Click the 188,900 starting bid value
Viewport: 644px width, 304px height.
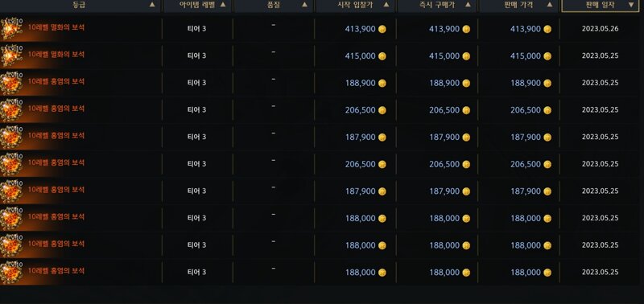pos(360,84)
